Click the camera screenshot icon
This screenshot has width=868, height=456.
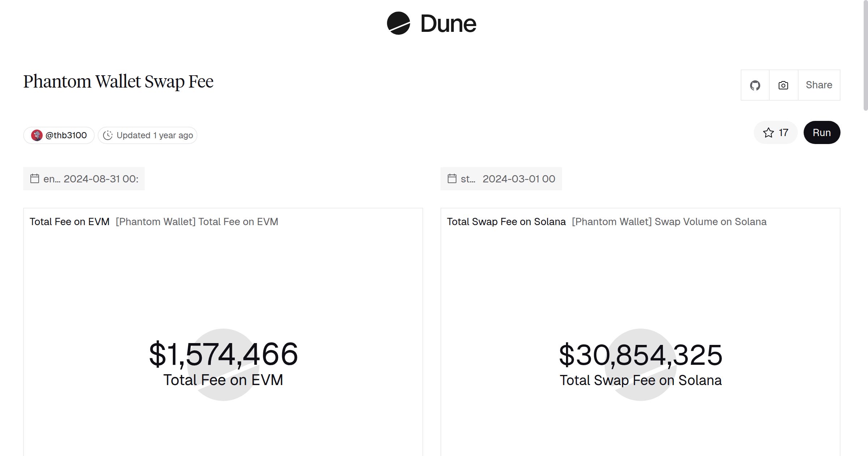click(783, 85)
